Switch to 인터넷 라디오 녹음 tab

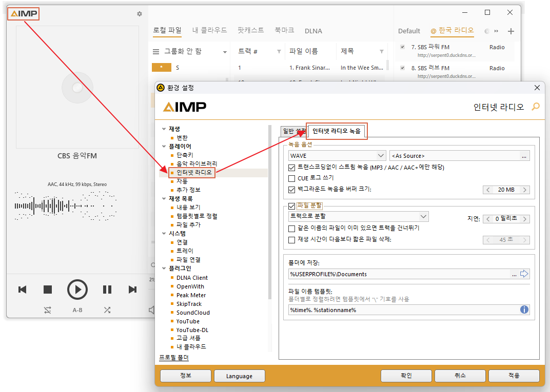[x=337, y=131]
